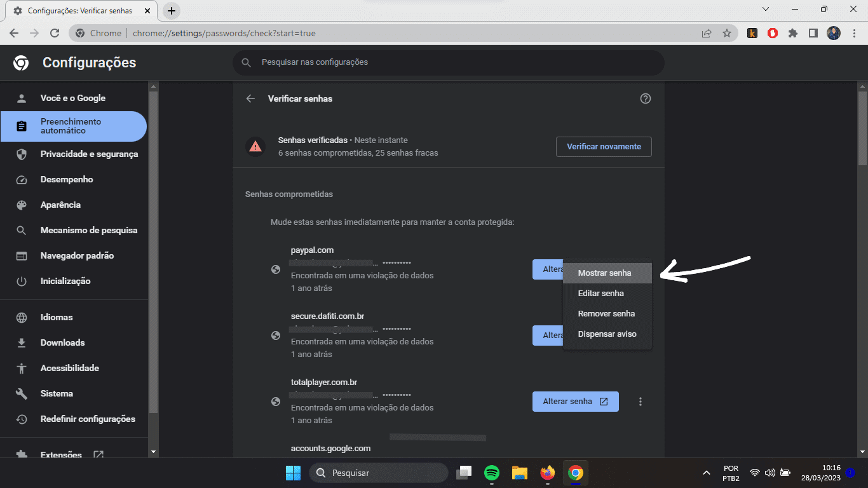Click profile avatar in toolbar
The height and width of the screenshot is (488, 868).
click(x=834, y=33)
